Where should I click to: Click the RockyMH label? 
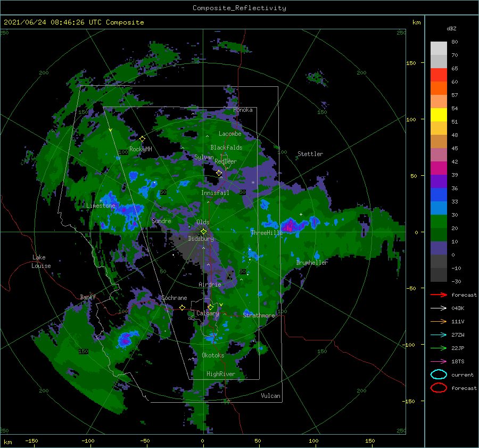pyautogui.click(x=141, y=149)
